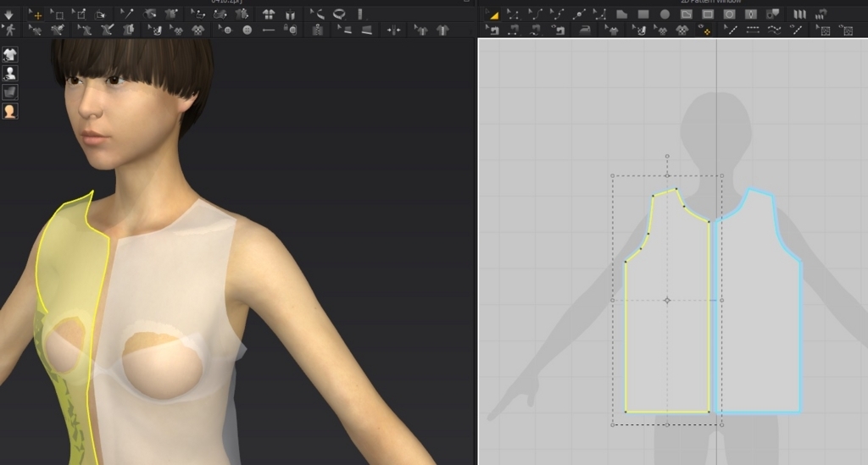
Task: Select Free Sewing tool
Action: pyautogui.click(x=535, y=30)
